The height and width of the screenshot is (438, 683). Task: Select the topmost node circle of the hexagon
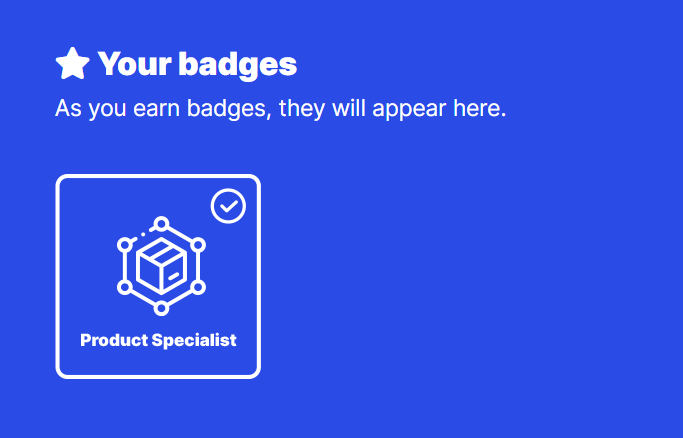tap(162, 224)
